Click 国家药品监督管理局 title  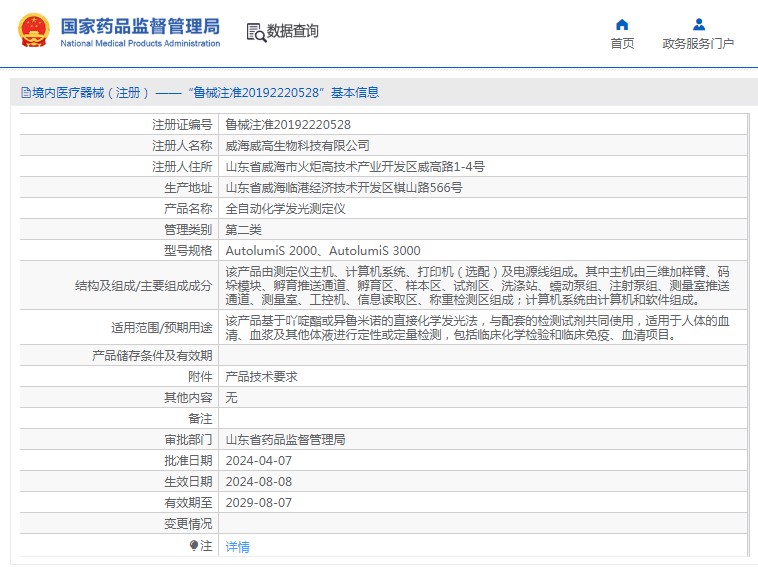click(x=140, y=26)
